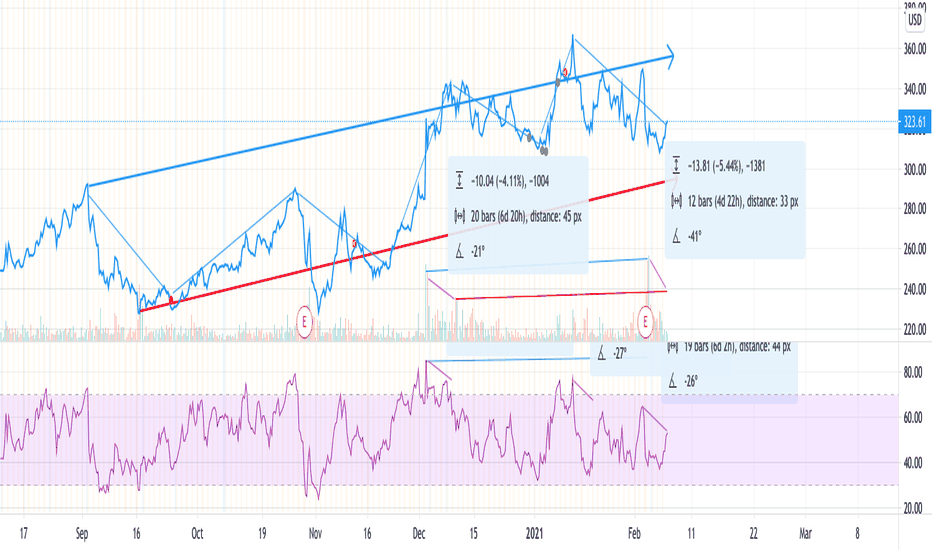Open the USD currency selector

(x=915, y=21)
